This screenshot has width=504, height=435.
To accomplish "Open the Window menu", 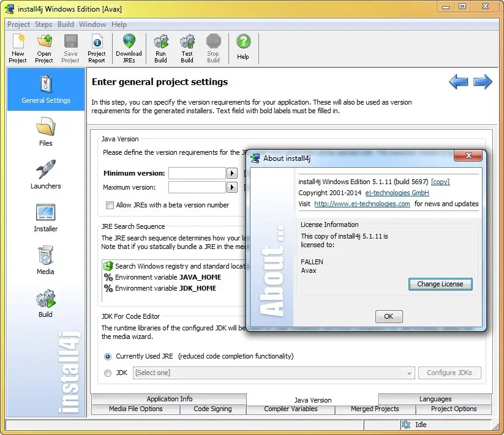I will (92, 24).
